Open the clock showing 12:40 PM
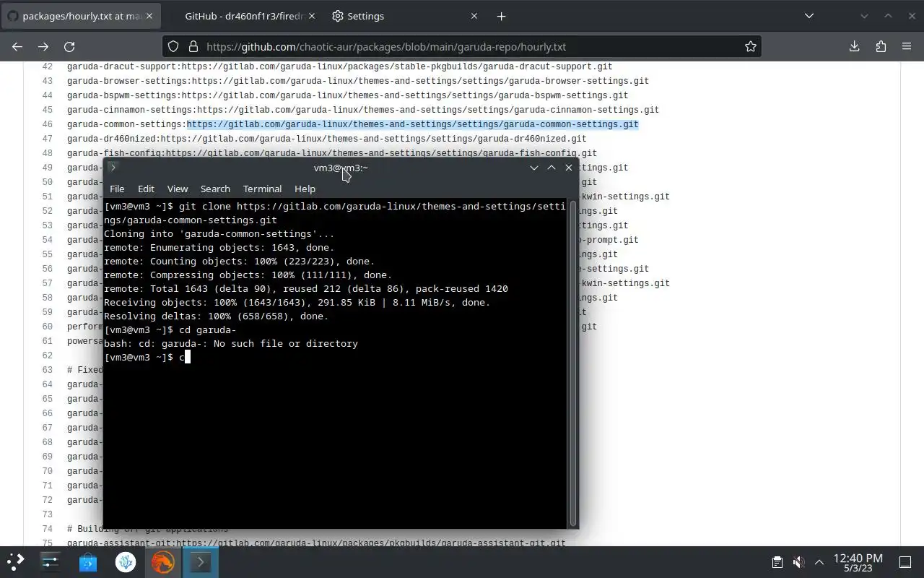The width and height of the screenshot is (924, 578). click(x=858, y=562)
